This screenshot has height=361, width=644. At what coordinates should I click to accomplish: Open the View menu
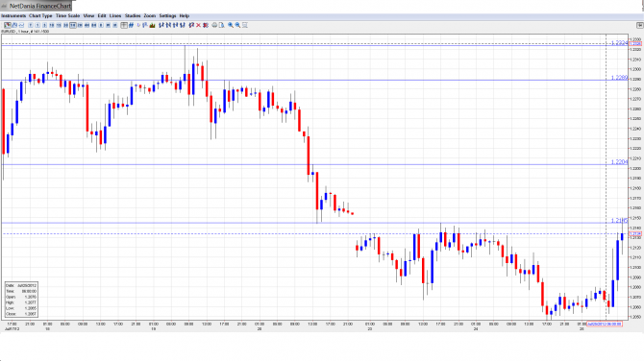coord(88,16)
